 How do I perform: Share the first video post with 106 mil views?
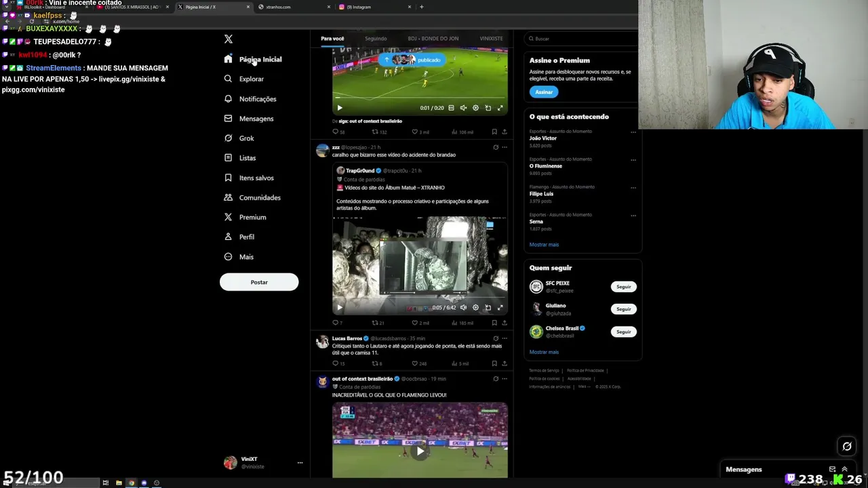[x=504, y=131]
